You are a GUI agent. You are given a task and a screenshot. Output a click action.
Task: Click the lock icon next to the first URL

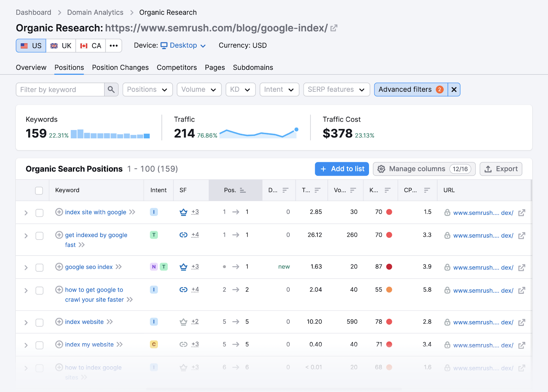coord(447,213)
